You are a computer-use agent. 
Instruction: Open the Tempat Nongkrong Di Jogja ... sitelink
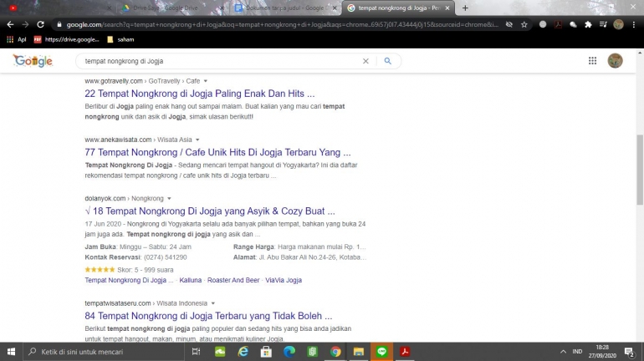click(129, 280)
